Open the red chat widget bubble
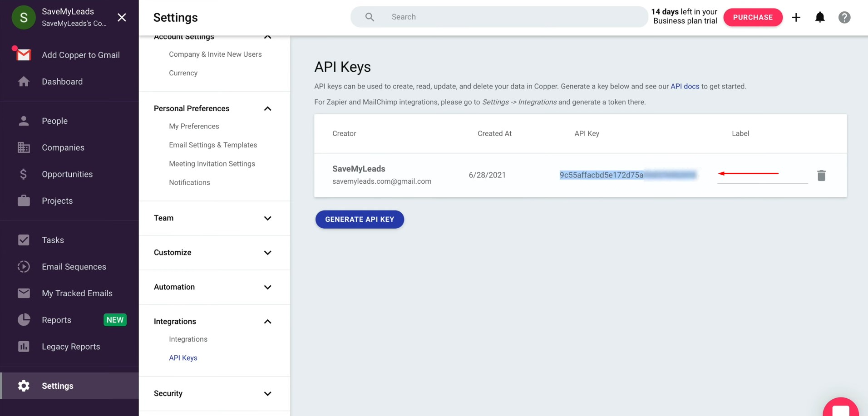Image resolution: width=868 pixels, height=416 pixels. click(x=841, y=407)
